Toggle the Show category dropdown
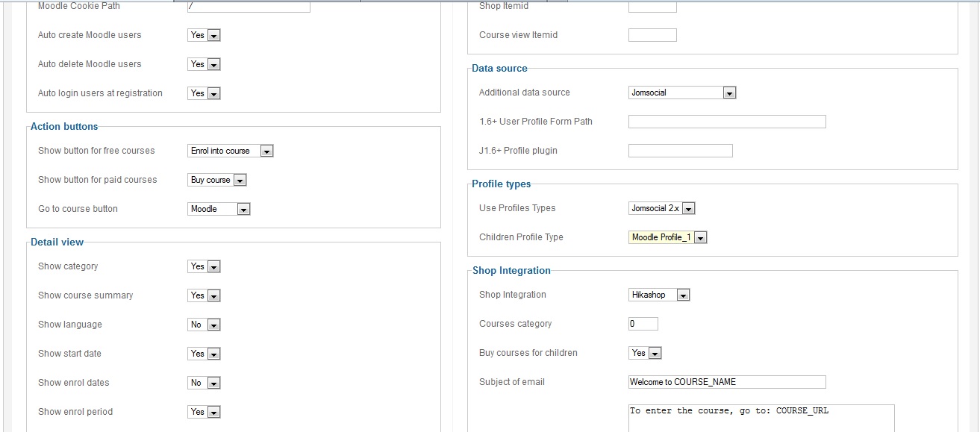 [204, 266]
